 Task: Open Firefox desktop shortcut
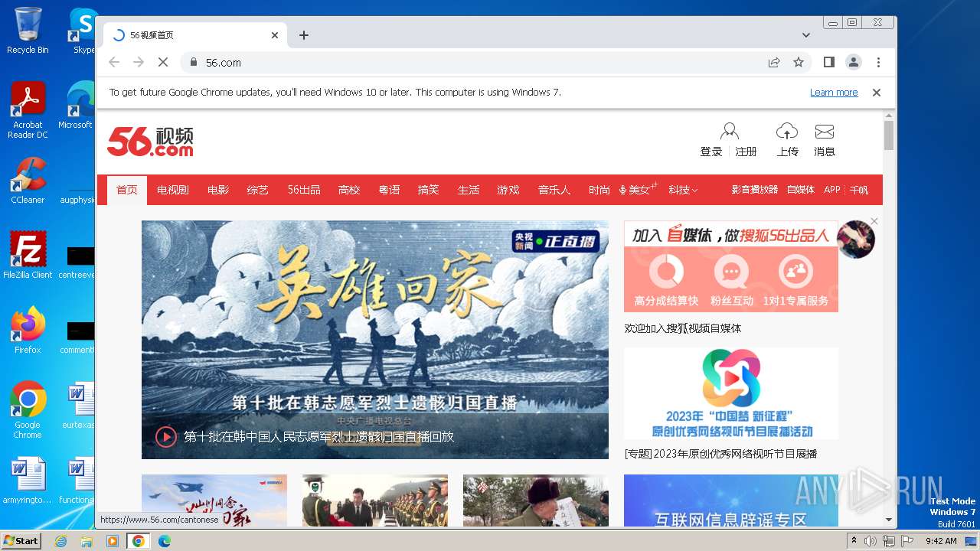point(28,331)
